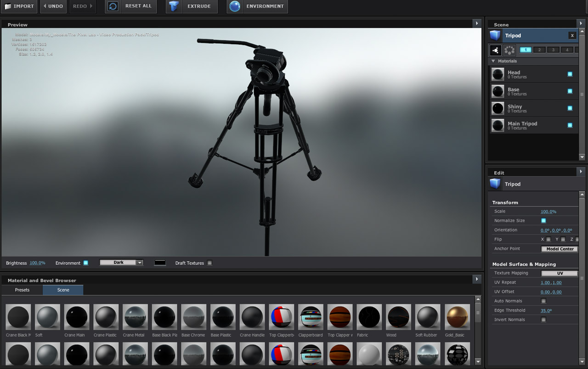Select model slot 3 in Scene

point(553,50)
